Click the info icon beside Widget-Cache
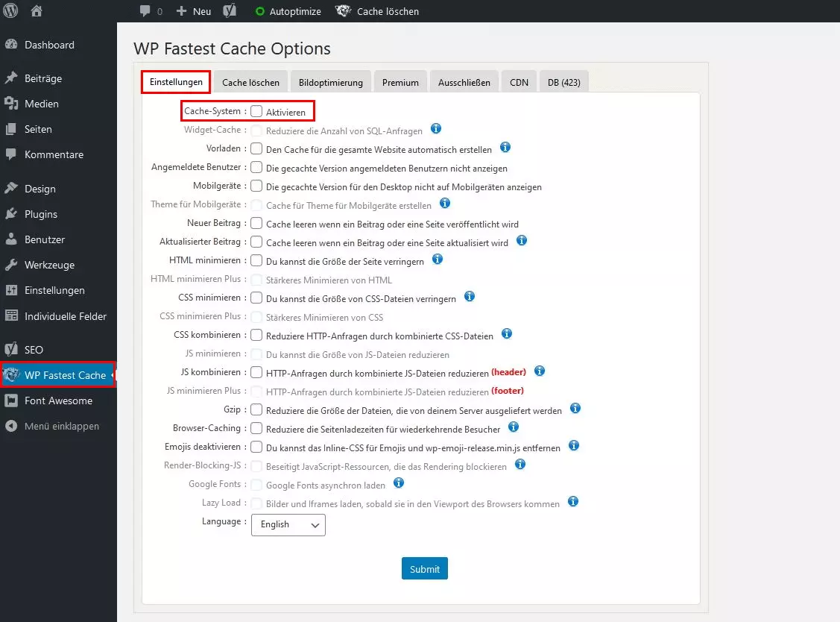840x622 pixels. 436,129
